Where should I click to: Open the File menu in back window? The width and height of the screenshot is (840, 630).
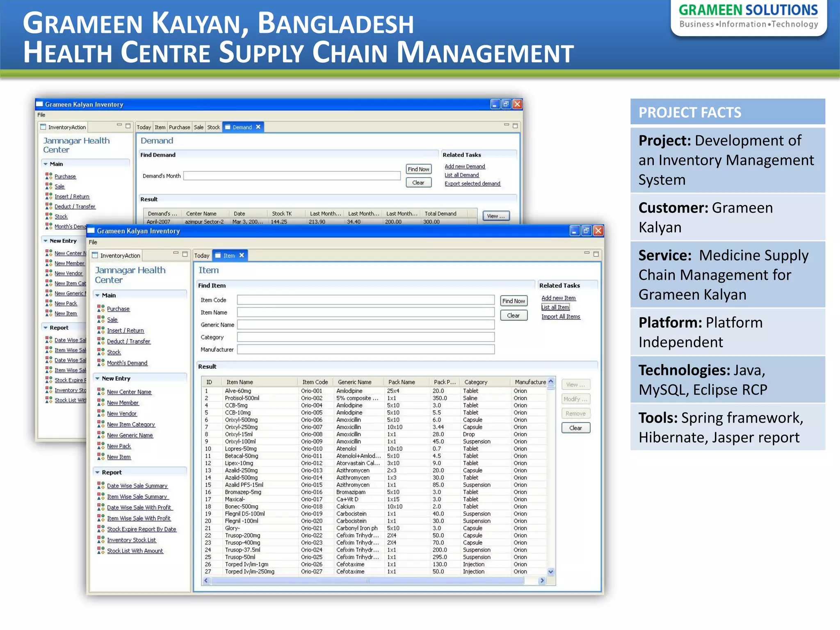pos(41,115)
